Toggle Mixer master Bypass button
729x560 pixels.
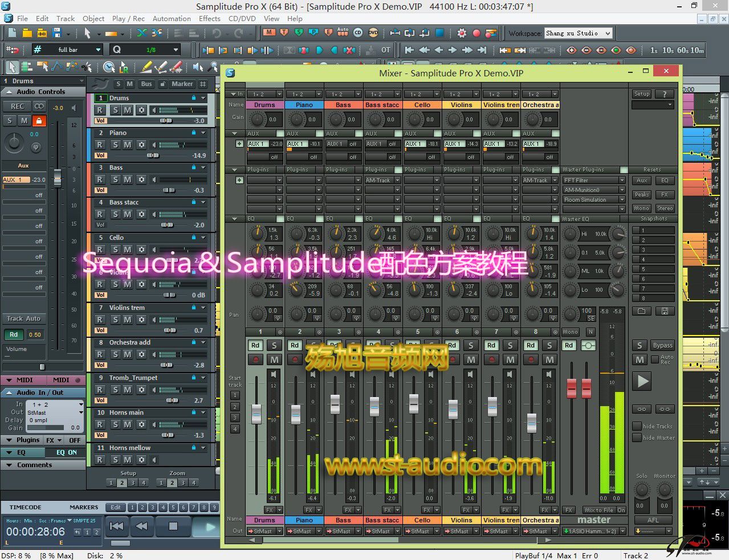click(662, 345)
